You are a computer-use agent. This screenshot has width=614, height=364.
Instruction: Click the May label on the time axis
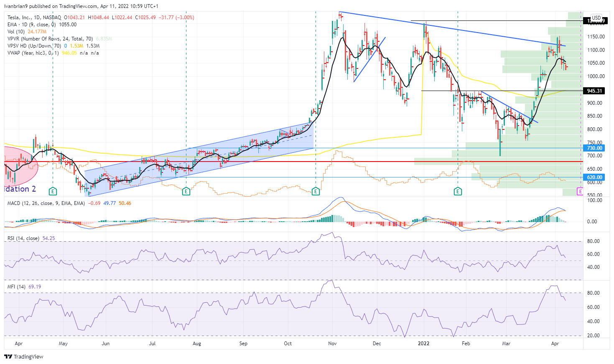63,344
